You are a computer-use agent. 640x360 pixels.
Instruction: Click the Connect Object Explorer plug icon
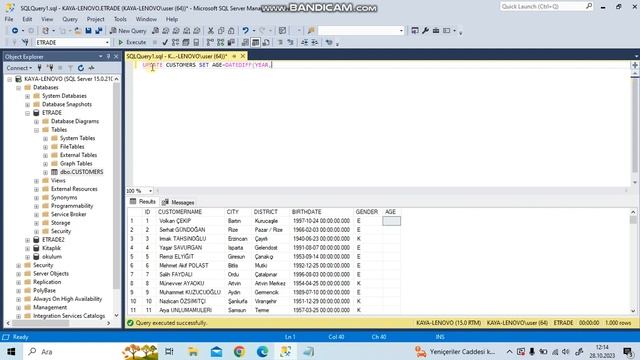tap(40, 68)
